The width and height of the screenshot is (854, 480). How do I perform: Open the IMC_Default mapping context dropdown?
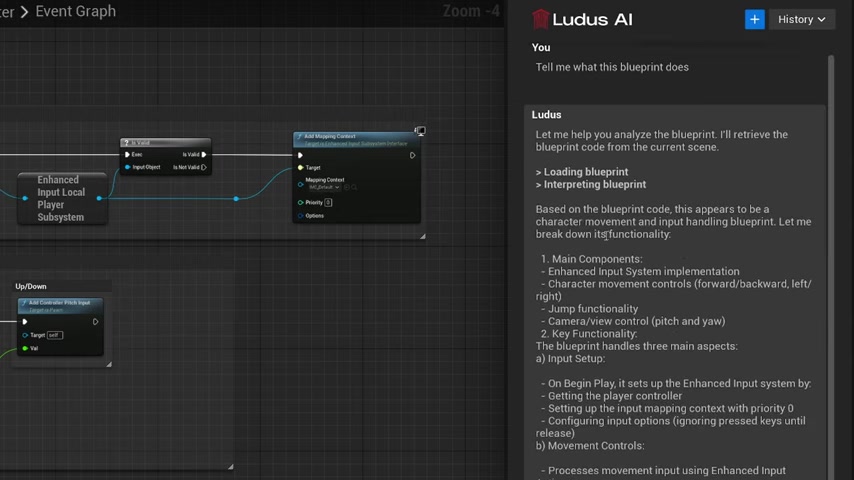324,187
